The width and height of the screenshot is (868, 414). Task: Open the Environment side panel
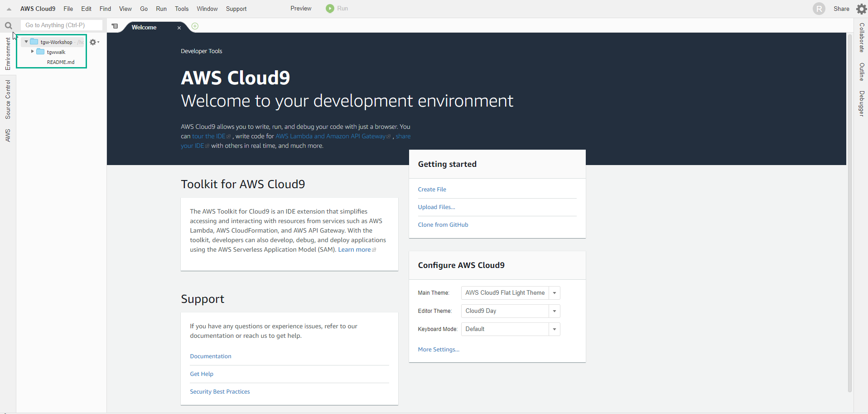click(x=8, y=53)
